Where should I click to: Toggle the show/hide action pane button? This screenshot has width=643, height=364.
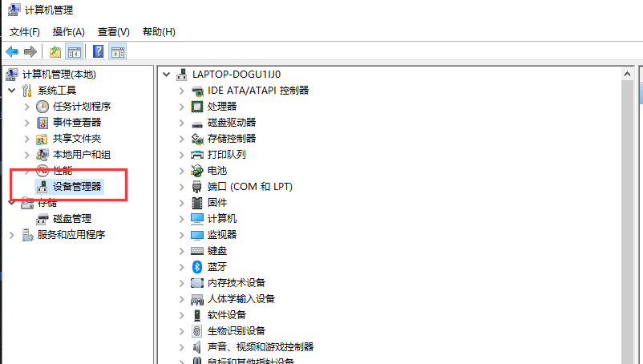click(118, 52)
